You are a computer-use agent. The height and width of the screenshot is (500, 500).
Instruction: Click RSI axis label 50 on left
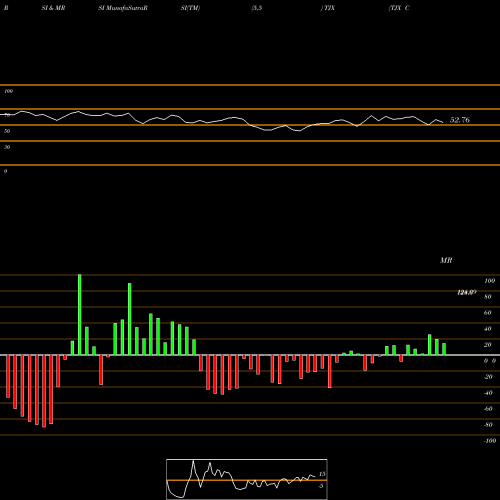(x=7, y=131)
